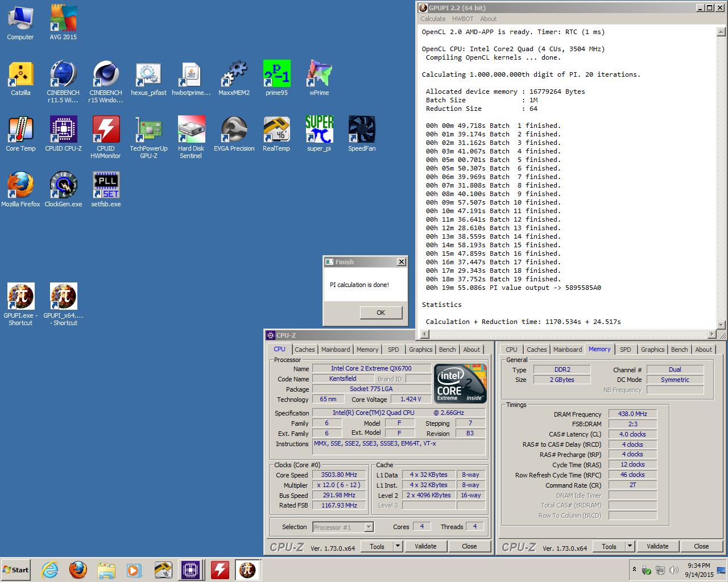Image resolution: width=728 pixels, height=582 pixels.
Task: Open HWBOT menu in GPUPI
Action: tap(463, 19)
